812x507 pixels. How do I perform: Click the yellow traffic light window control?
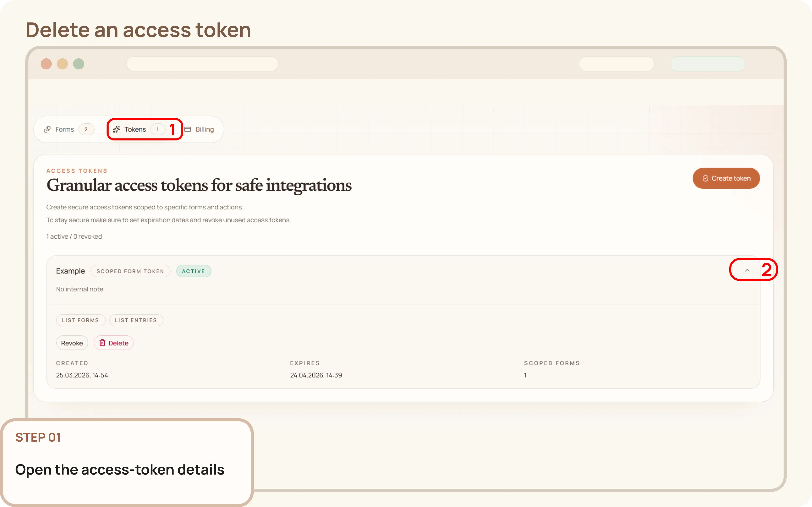coord(62,64)
